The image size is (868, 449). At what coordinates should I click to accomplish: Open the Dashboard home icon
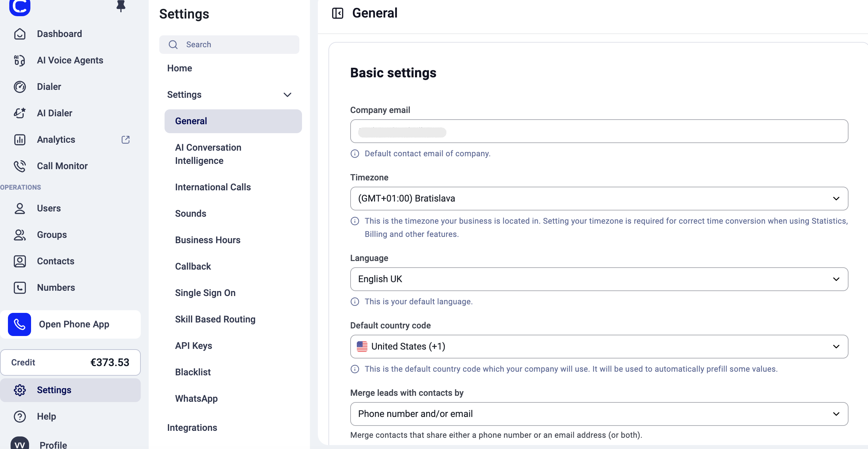point(19,34)
